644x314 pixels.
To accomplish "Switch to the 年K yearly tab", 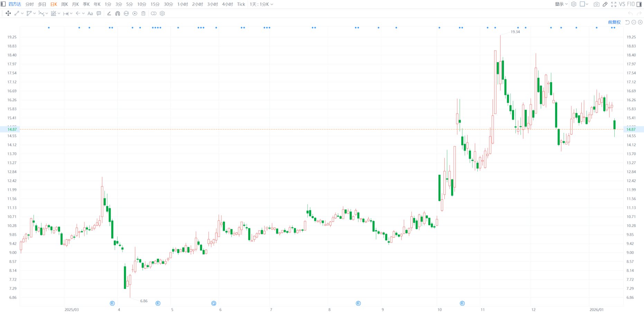I will tap(97, 4).
